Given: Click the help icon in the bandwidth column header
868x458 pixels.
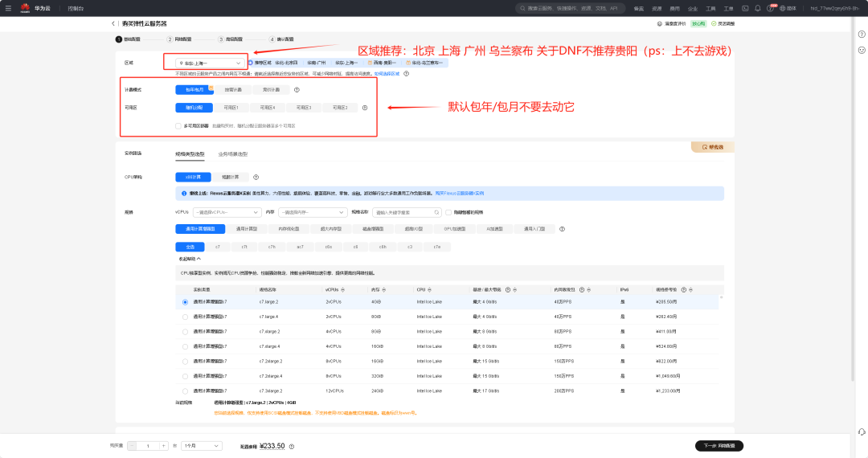Looking at the screenshot, I should pyautogui.click(x=508, y=290).
